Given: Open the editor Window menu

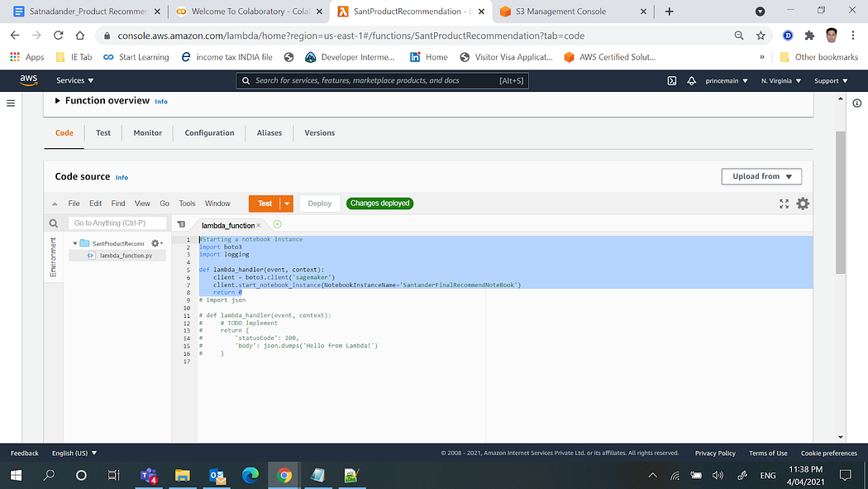Looking at the screenshot, I should [x=217, y=204].
